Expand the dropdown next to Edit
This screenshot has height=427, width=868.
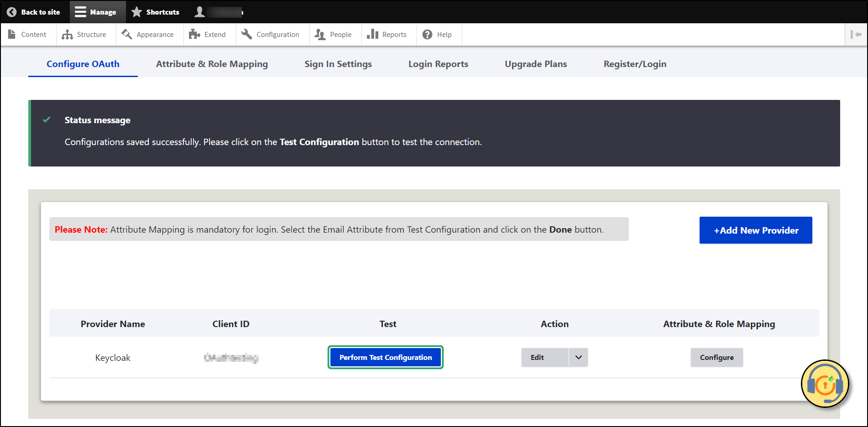[x=578, y=357]
